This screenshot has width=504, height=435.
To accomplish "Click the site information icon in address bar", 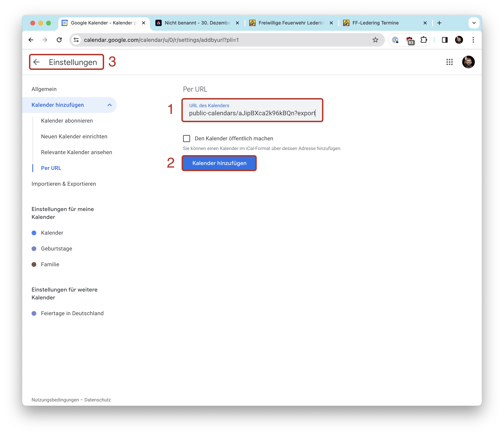I will 76,40.
